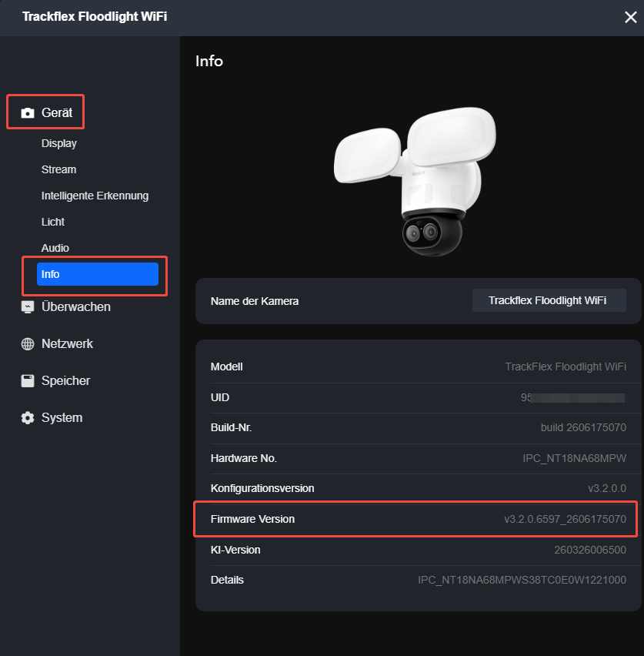Select Hardware No. IPC_NT18NA68MPW value

pos(574,459)
